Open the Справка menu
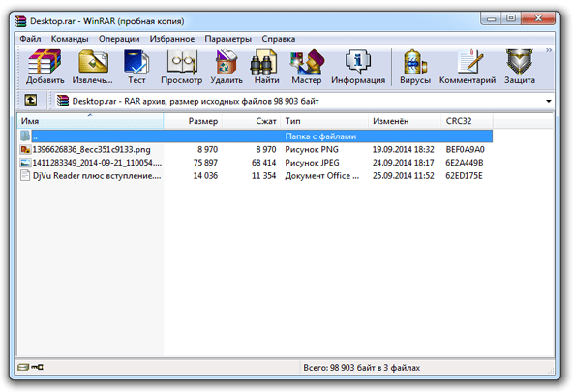The height and width of the screenshot is (392, 574). coord(278,39)
